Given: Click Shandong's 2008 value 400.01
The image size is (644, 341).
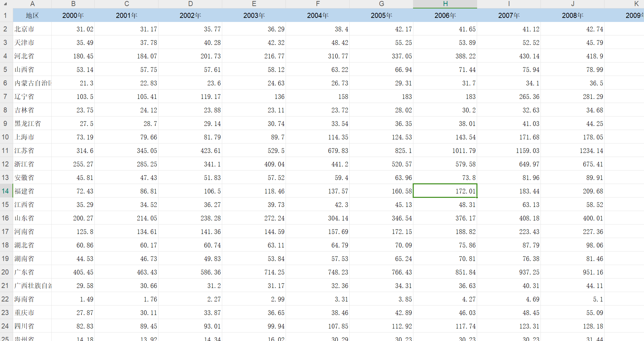Looking at the screenshot, I should [x=573, y=218].
